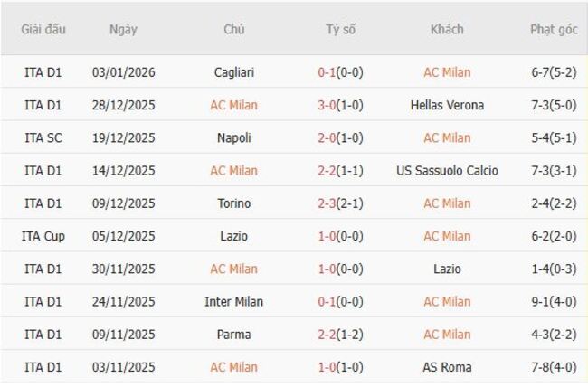
Task: Click the 9-1(4-0) corner kick stat
Action: 554,302
